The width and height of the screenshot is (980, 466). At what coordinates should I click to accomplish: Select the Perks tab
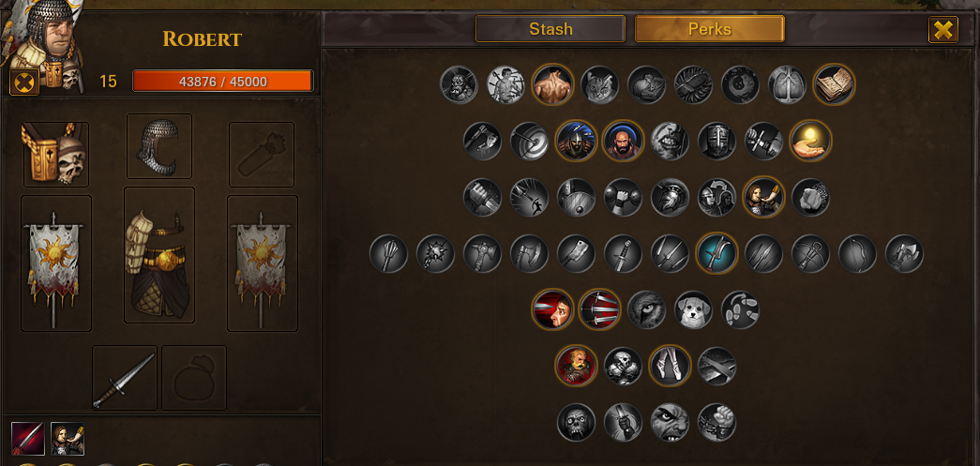click(x=709, y=29)
